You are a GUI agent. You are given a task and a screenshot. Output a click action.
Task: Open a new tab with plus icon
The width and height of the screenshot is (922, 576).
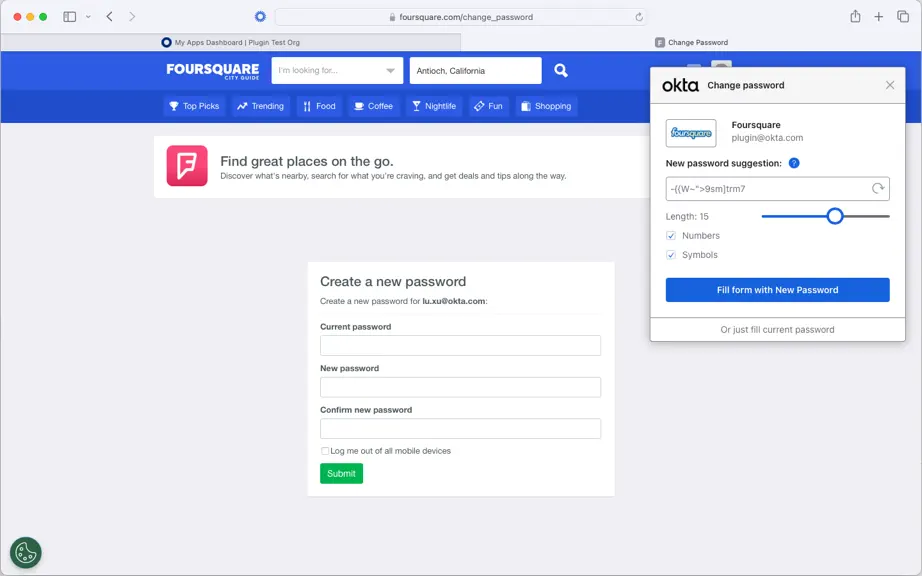click(x=878, y=16)
